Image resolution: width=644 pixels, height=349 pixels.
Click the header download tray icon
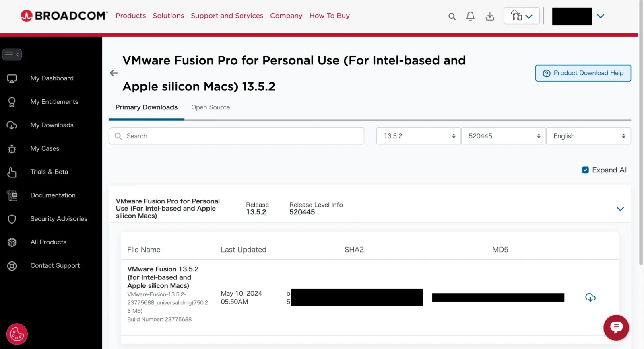[x=490, y=16]
